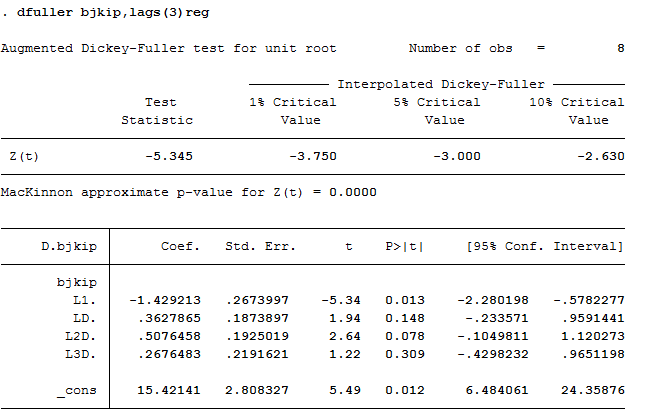This screenshot has width=647, height=416.
Task: Click the number of observations value 8
Action: pyautogui.click(x=620, y=48)
